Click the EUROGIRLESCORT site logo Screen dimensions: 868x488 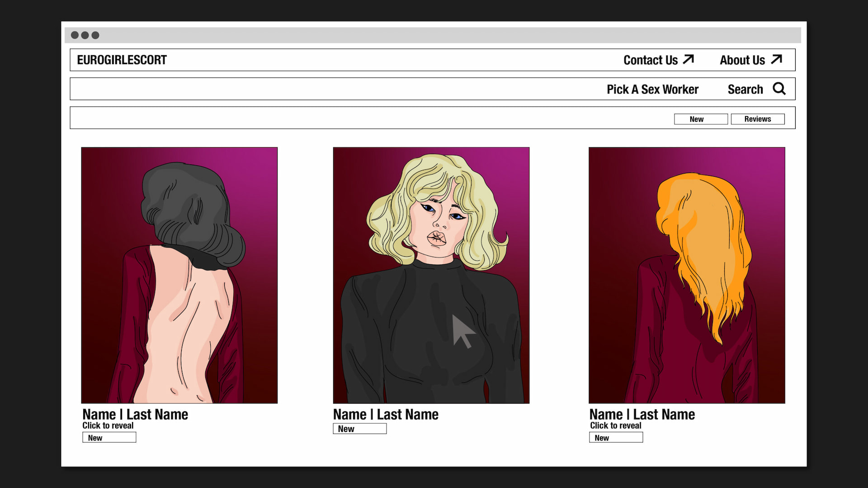122,60
